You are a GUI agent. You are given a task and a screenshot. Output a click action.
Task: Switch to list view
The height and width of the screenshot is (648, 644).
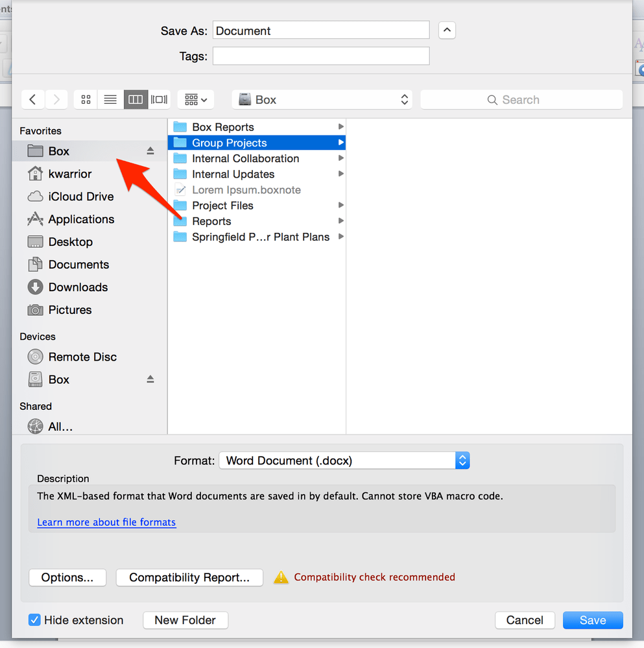pos(110,99)
